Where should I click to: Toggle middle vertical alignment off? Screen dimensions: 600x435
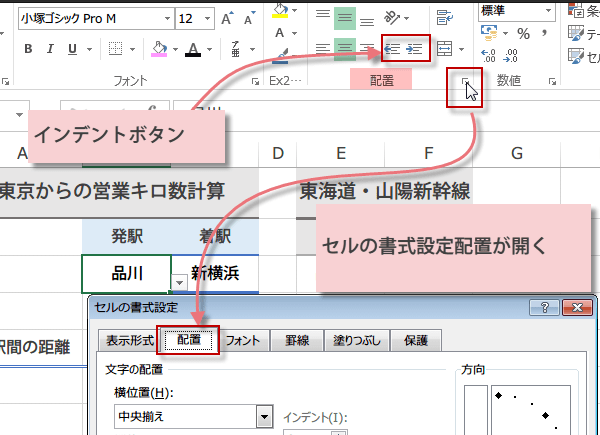345,18
